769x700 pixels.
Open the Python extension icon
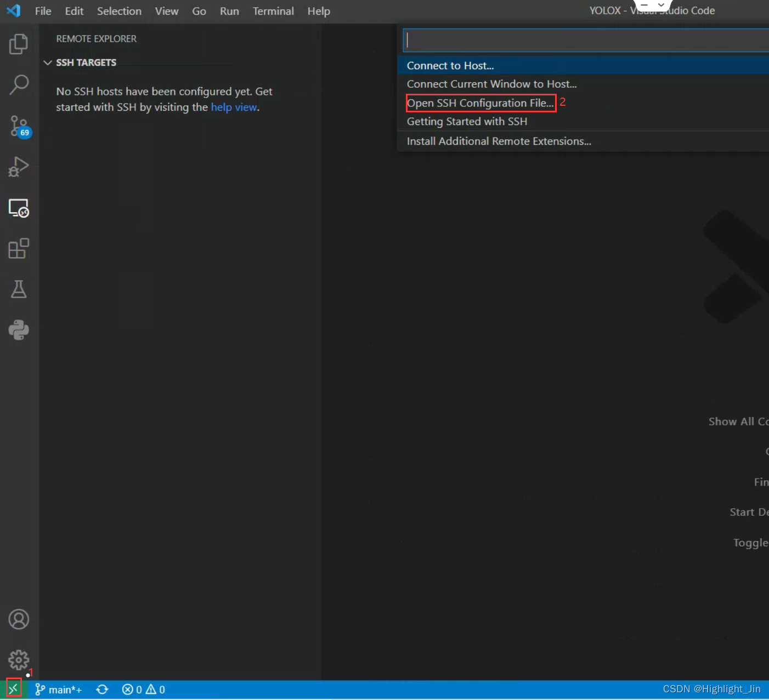point(19,330)
